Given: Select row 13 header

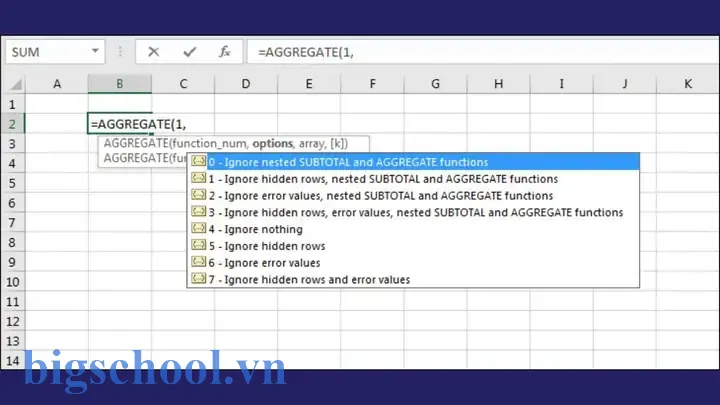Looking at the screenshot, I should (13, 341).
